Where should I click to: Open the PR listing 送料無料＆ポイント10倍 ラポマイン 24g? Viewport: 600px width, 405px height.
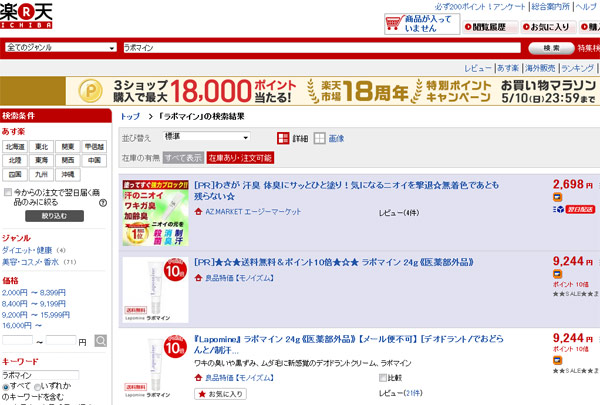tap(334, 262)
